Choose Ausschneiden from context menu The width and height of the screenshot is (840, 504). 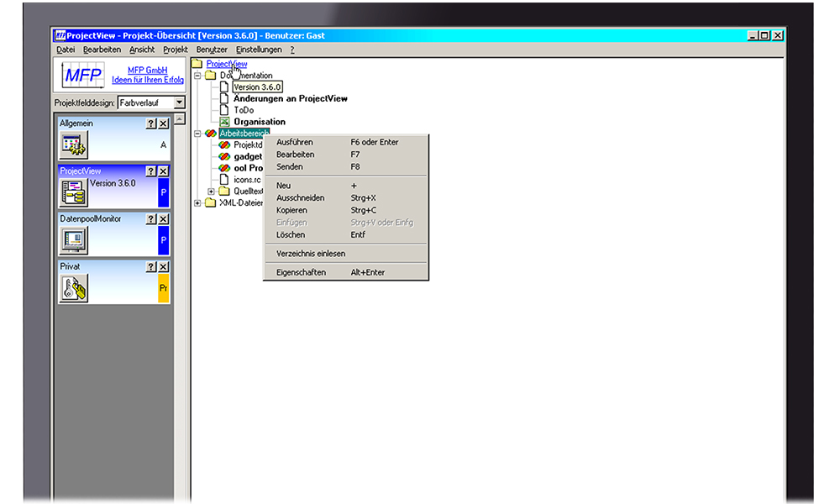[345, 197]
